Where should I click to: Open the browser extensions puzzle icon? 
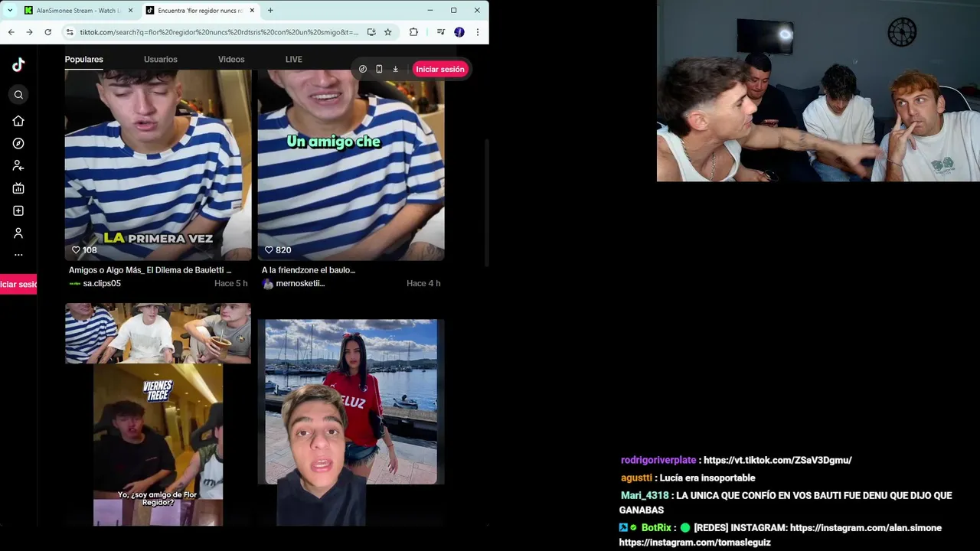click(413, 32)
